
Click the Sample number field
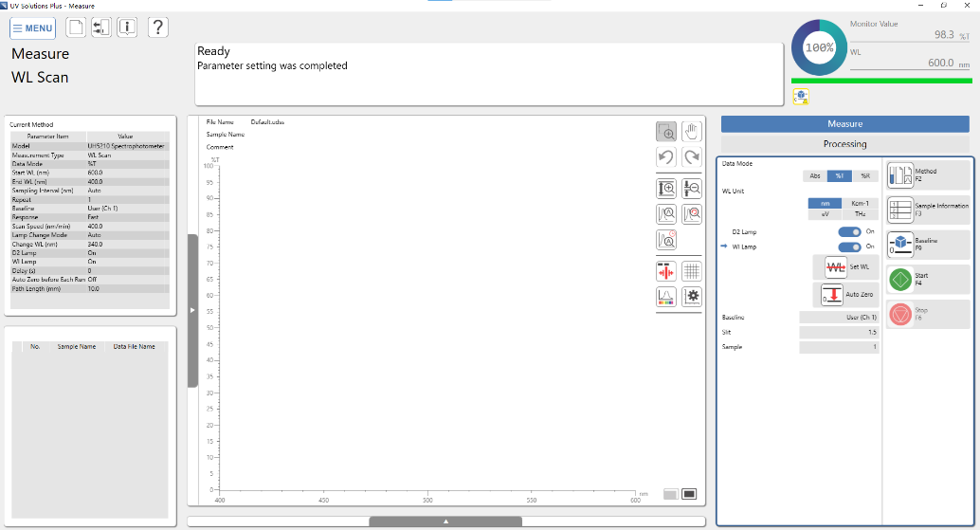point(839,347)
